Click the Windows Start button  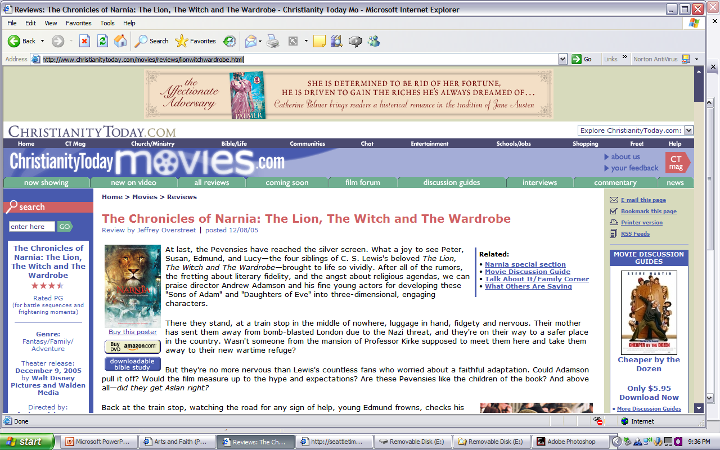click(25, 441)
